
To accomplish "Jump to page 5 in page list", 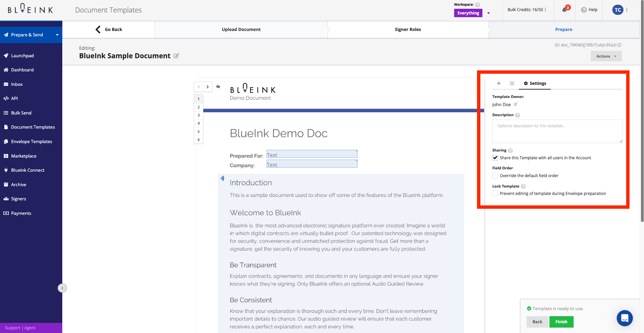I will pos(199,132).
